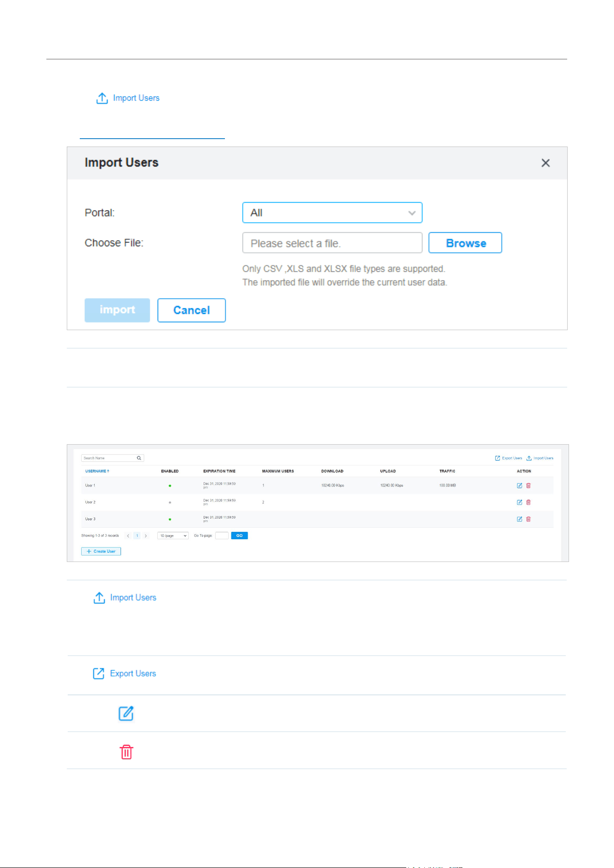Click the ACTION column header
The width and height of the screenshot is (614, 868).
(524, 471)
